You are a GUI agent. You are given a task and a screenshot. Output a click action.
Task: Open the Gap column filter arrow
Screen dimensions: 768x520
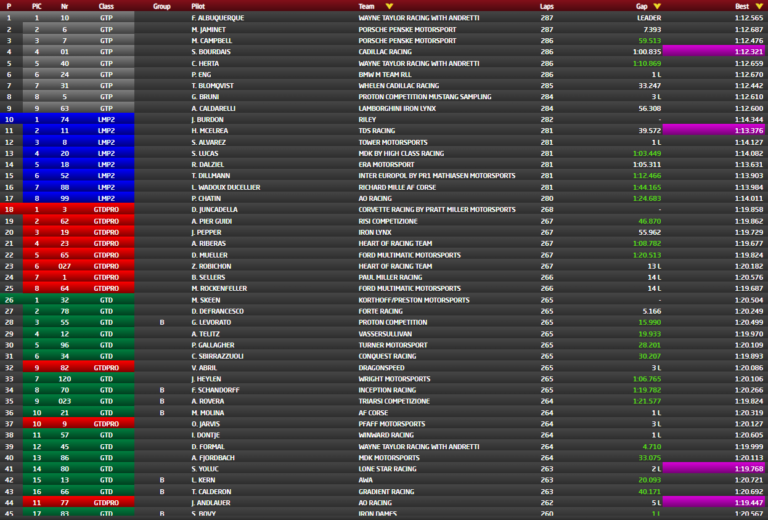[657, 6]
